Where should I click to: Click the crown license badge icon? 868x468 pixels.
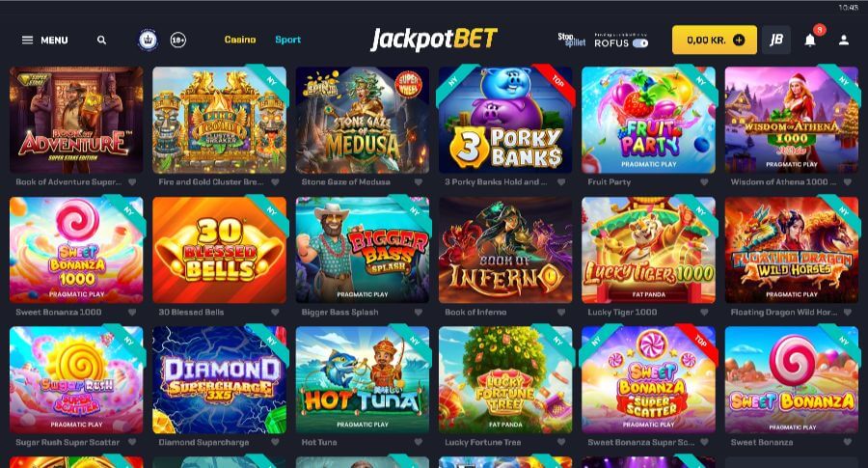[148, 40]
